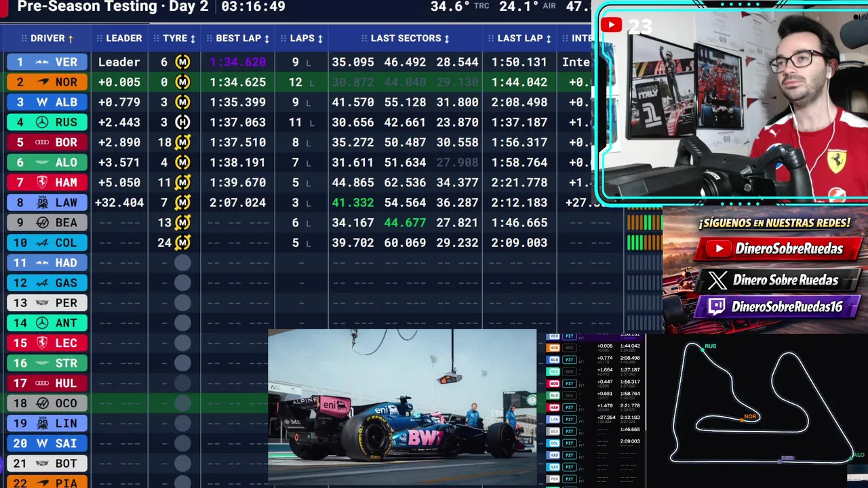Click the session timer 03:16:49
The height and width of the screenshot is (488, 868).
(x=253, y=7)
